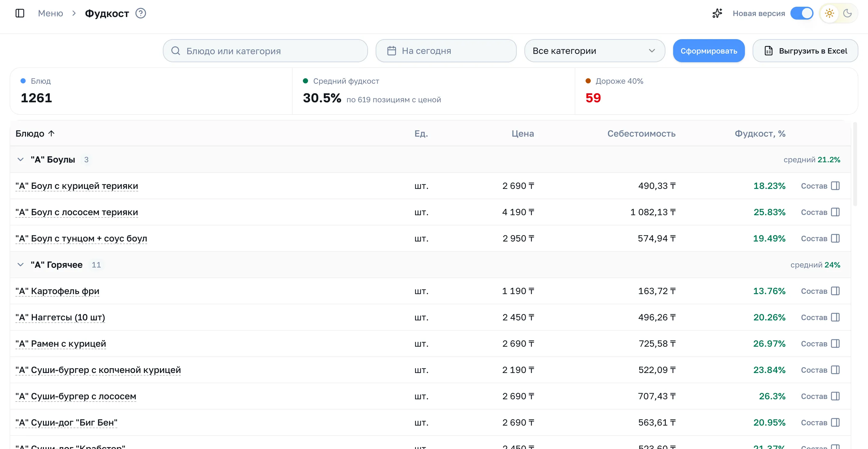
Task: Collapse the "А" Боулы category group
Action: pos(21,159)
